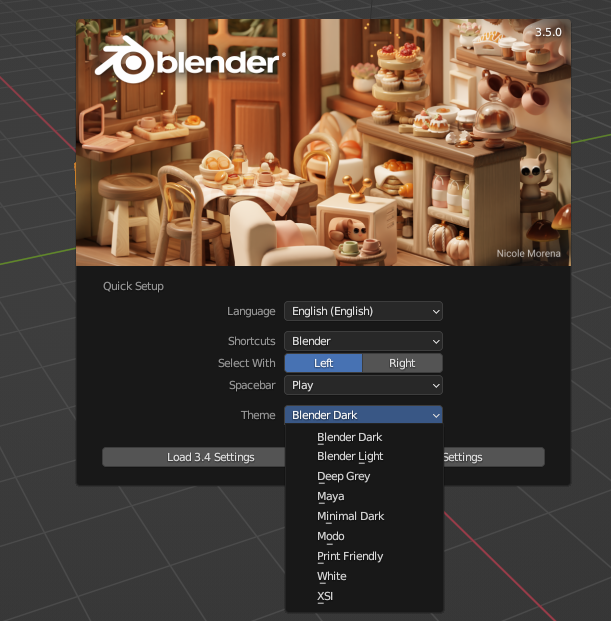
Task: Choose Deep Grey theme
Action: pyautogui.click(x=364, y=476)
